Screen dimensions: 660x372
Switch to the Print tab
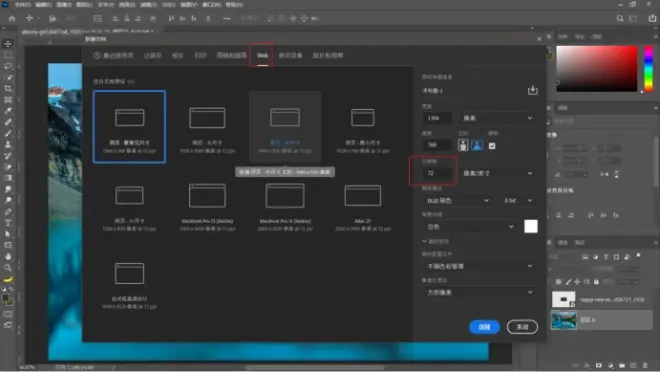(x=200, y=56)
